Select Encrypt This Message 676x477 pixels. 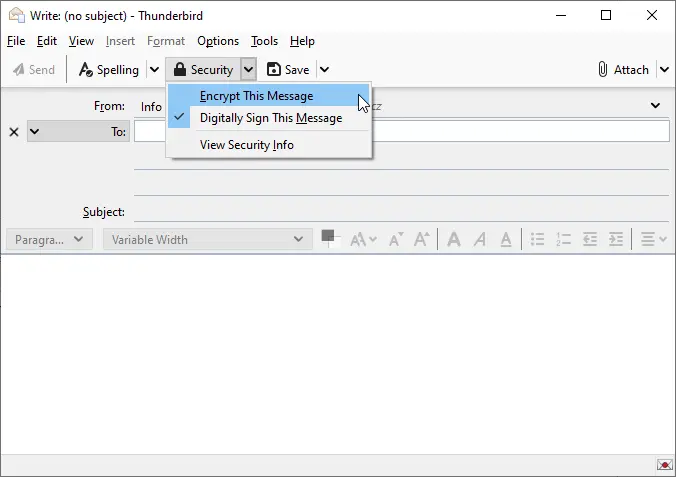click(x=269, y=96)
